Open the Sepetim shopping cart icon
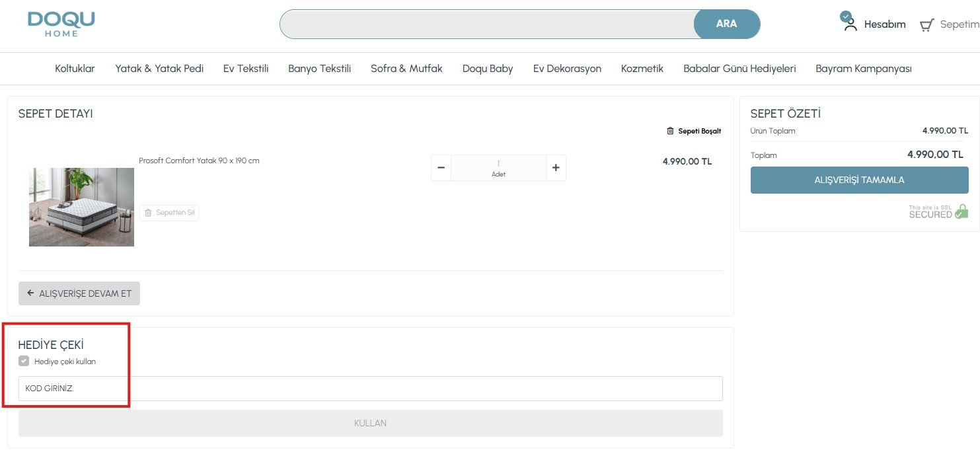980x458 pixels. 927,25
